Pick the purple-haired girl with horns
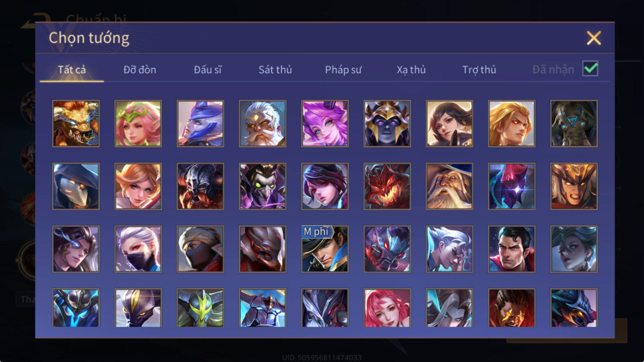Screen dimensions: 644x362 [325, 124]
